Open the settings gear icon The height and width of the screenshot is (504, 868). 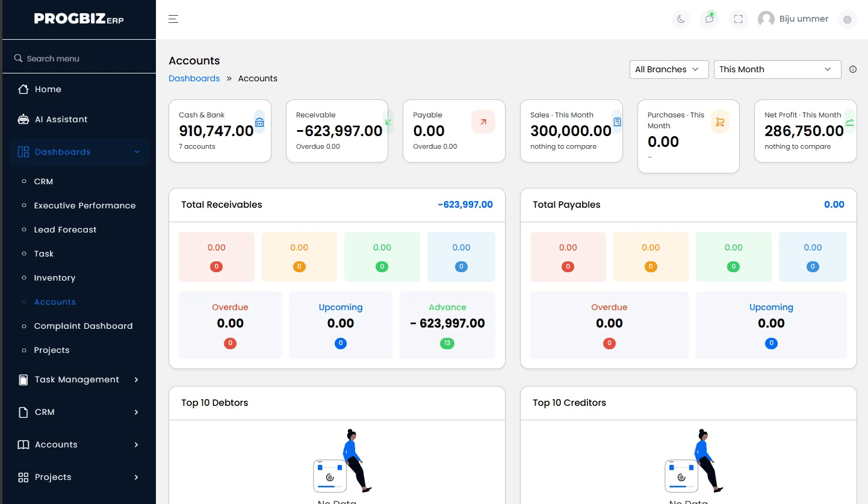(847, 19)
